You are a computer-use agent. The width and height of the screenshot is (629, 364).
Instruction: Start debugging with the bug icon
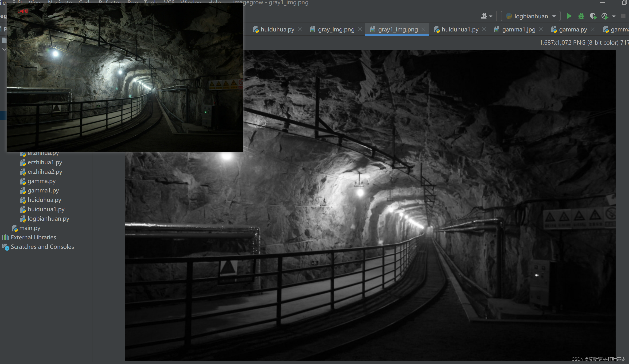coord(581,16)
